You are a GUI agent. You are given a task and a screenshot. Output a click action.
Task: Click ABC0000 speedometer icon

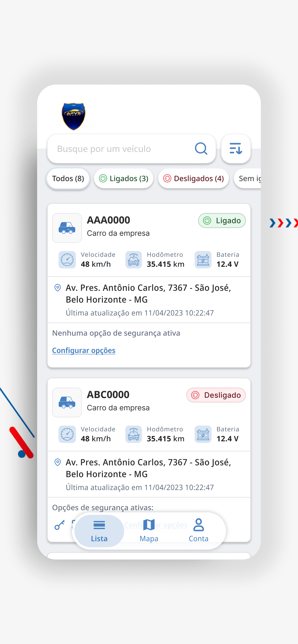(67, 434)
